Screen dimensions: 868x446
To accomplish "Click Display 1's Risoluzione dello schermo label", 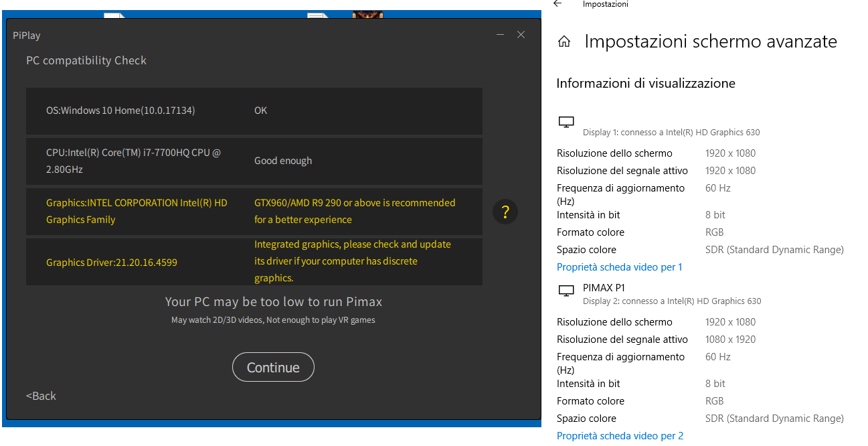I will pos(614,153).
